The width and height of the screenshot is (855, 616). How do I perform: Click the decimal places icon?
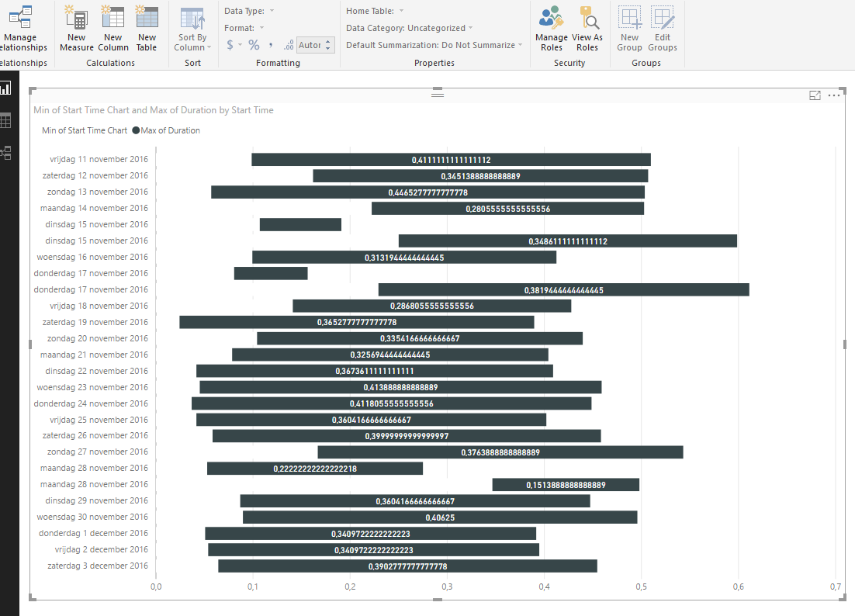click(289, 45)
